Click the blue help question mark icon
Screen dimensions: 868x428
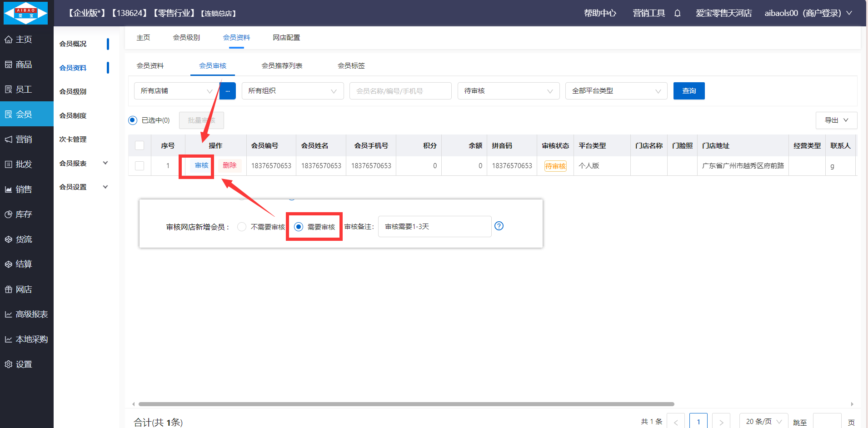[x=499, y=226]
